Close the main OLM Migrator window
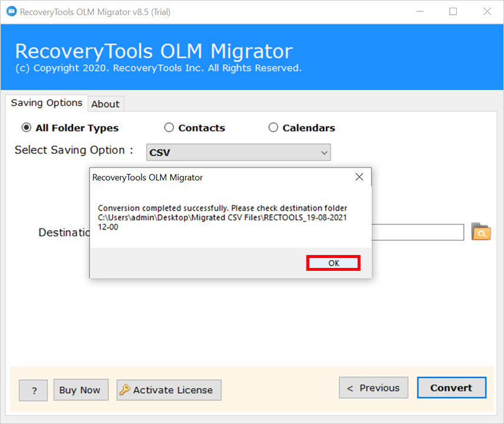 [x=487, y=12]
